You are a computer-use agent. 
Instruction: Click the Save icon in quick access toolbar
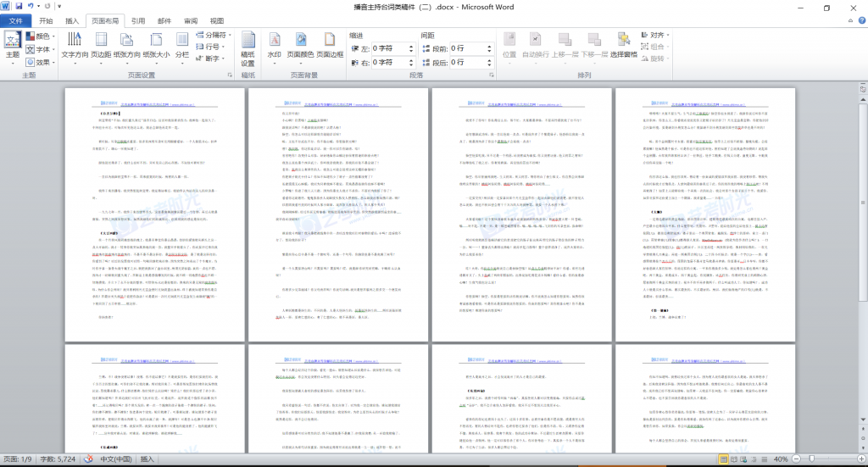pyautogui.click(x=19, y=7)
